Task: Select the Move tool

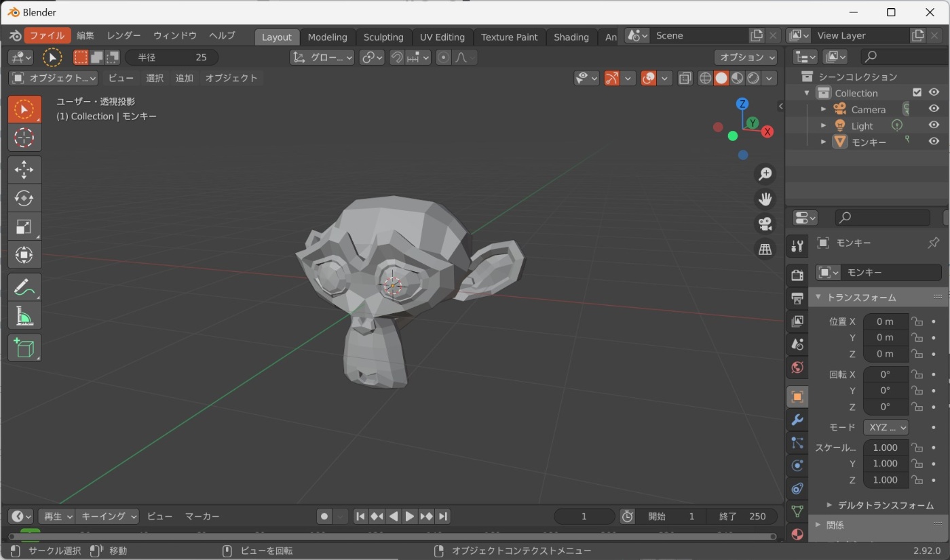Action: pyautogui.click(x=24, y=169)
